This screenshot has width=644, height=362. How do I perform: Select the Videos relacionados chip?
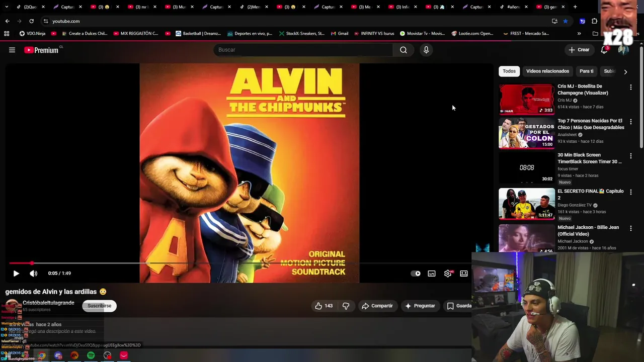(x=547, y=71)
